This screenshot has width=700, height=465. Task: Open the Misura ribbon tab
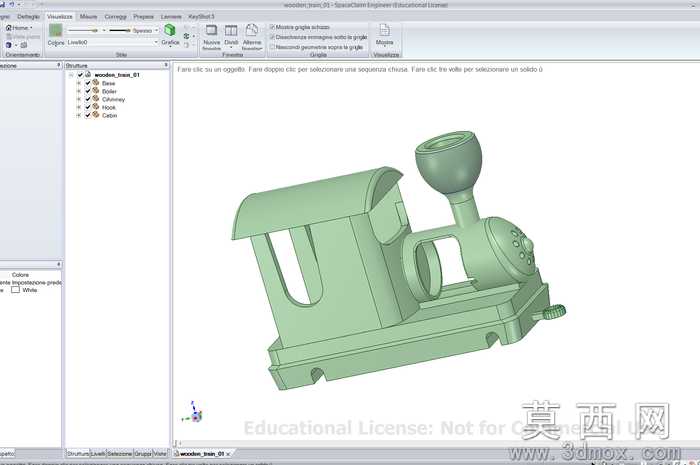(88, 17)
